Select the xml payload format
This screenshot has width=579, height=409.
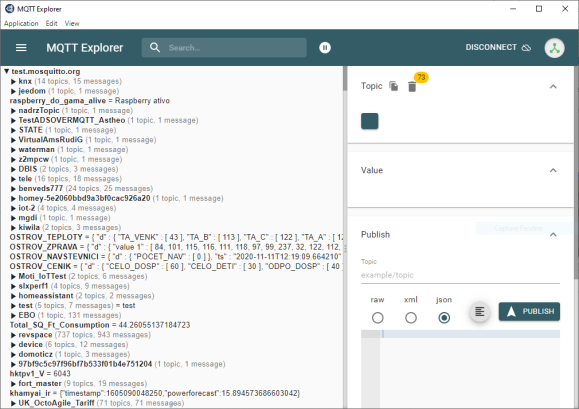click(x=411, y=318)
